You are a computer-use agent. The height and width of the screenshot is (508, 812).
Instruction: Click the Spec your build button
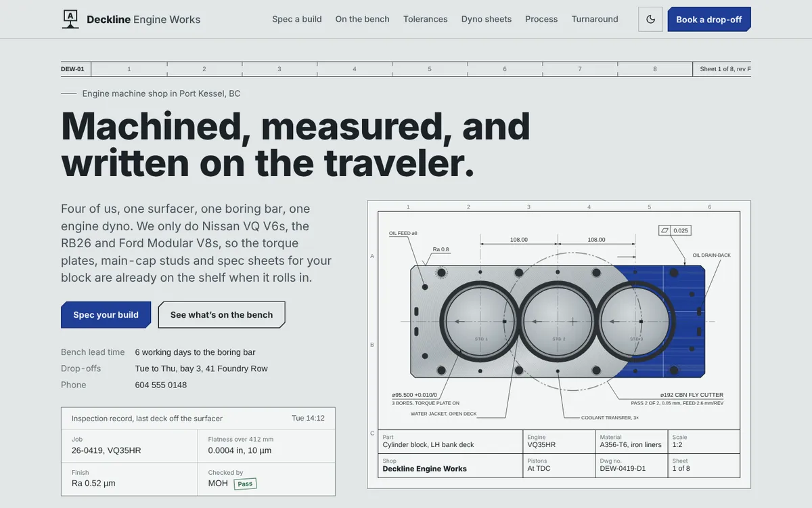coord(106,315)
